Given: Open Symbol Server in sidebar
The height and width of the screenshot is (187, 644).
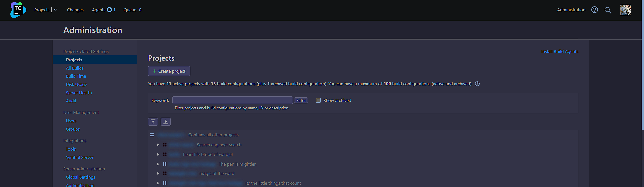Looking at the screenshot, I should point(80,157).
